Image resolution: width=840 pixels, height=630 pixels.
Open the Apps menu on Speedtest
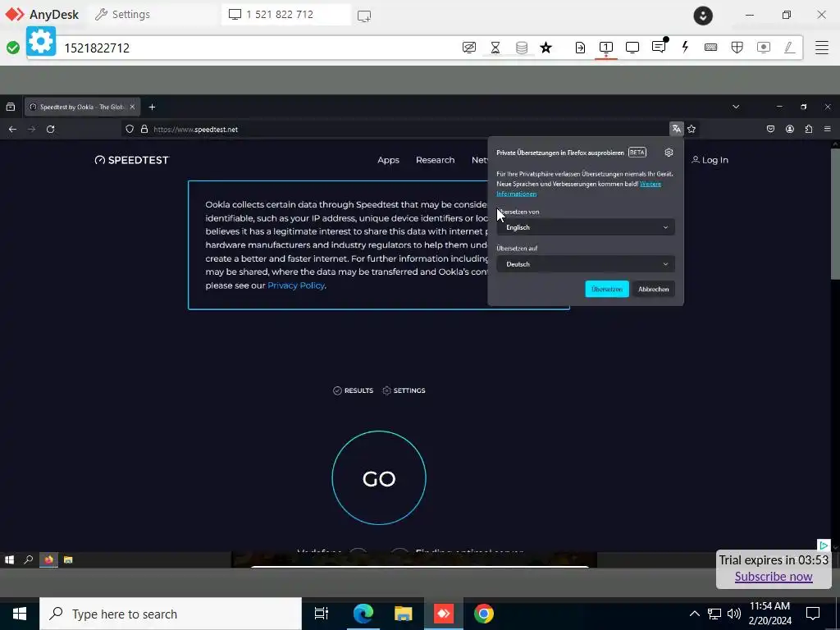click(x=388, y=160)
